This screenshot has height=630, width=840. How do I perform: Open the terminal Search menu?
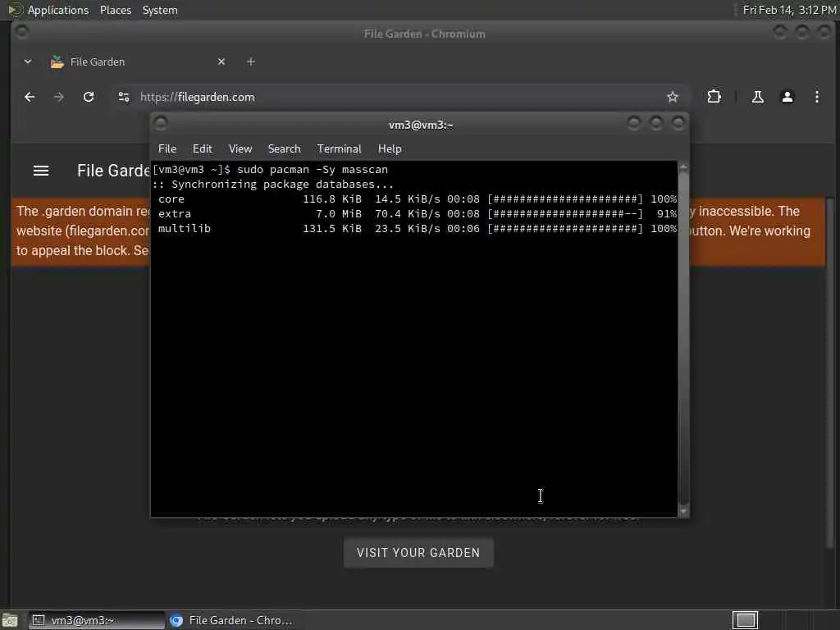click(x=284, y=149)
